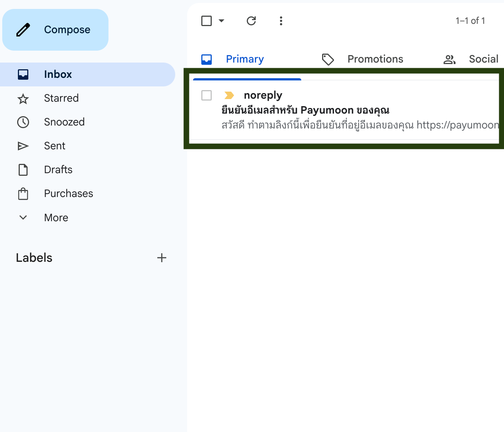
Task: Click the plus icon to create label
Action: tap(162, 258)
